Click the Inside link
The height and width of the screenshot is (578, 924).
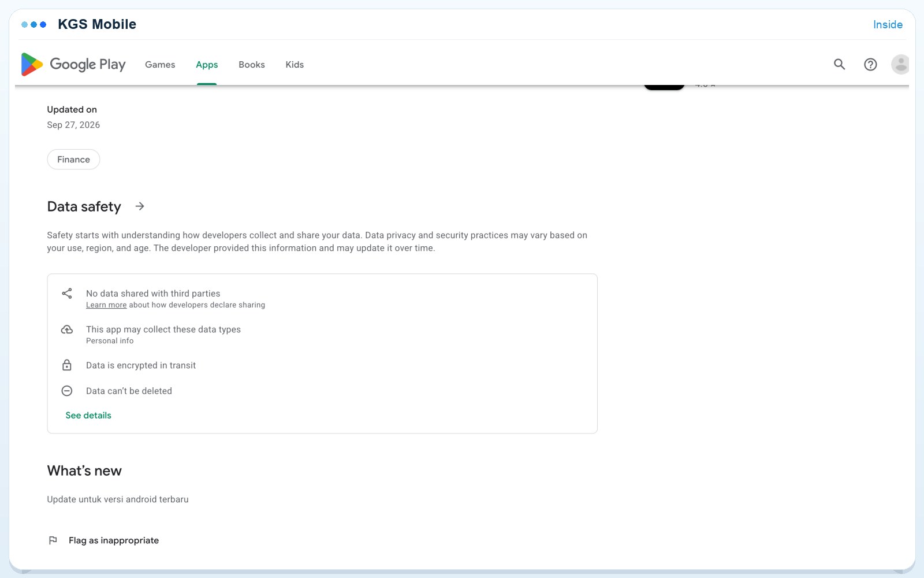(x=888, y=24)
